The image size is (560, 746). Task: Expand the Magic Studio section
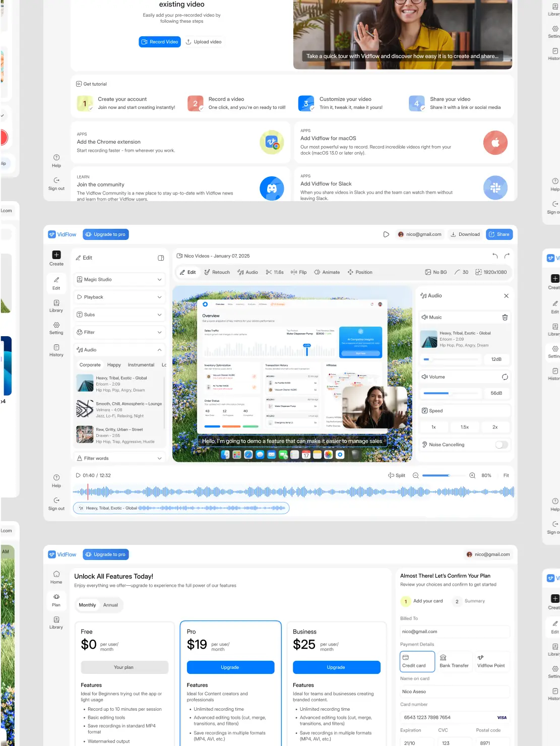click(120, 279)
